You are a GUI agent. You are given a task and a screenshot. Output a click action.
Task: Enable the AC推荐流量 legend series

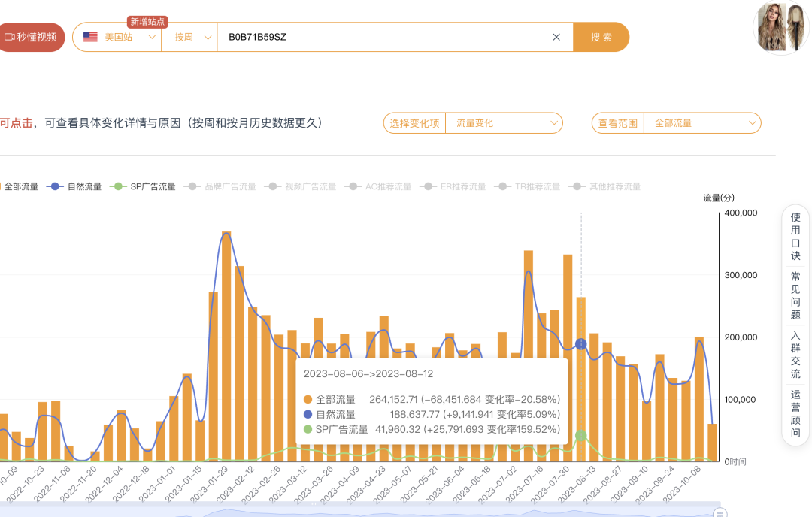[x=378, y=187]
